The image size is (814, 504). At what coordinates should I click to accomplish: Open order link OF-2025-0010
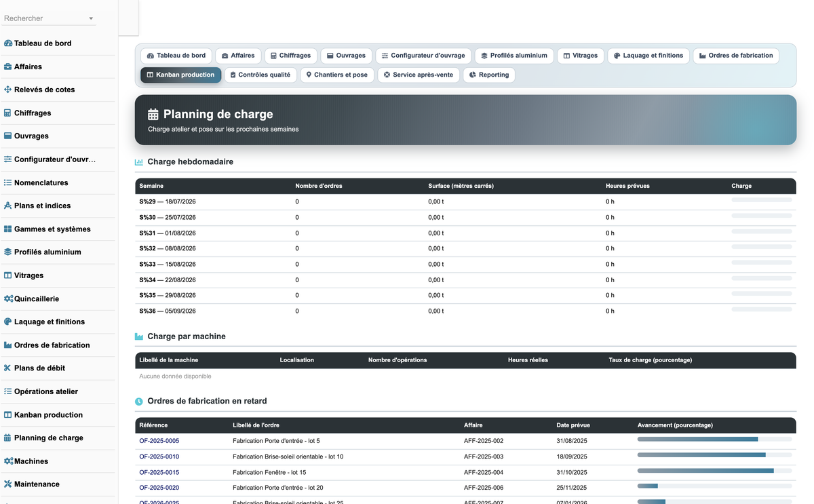(159, 457)
